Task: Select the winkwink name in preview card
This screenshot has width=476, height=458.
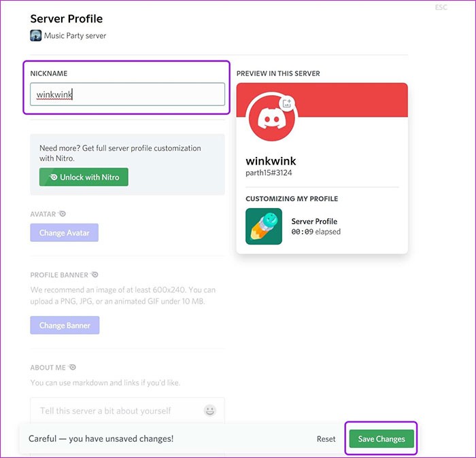Action: coord(271,162)
